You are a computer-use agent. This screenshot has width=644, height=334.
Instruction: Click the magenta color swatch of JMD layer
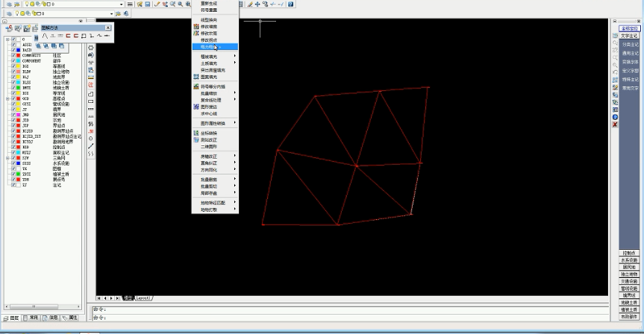coord(19,115)
